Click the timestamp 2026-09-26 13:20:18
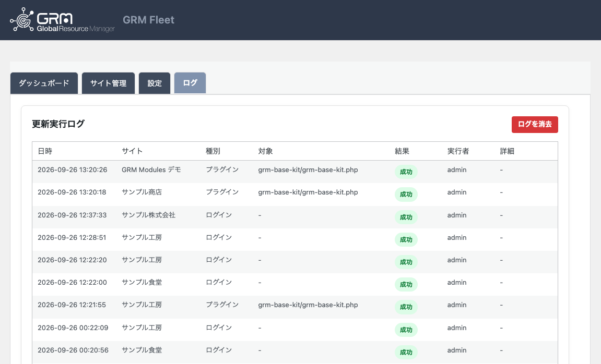Viewport: 601px width, 364px height. pyautogui.click(x=72, y=192)
